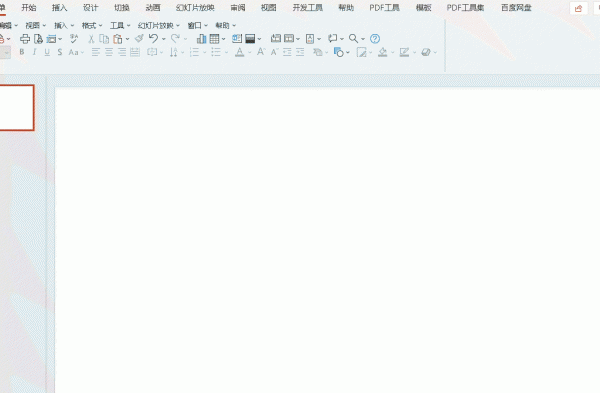600x393 pixels.
Task: Click the Print icon in the toolbar
Action: pos(25,39)
